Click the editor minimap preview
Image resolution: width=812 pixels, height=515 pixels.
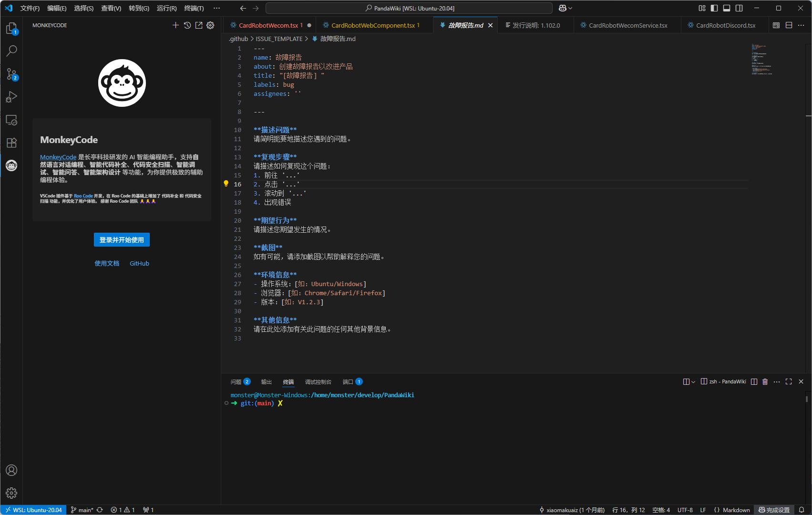762,60
